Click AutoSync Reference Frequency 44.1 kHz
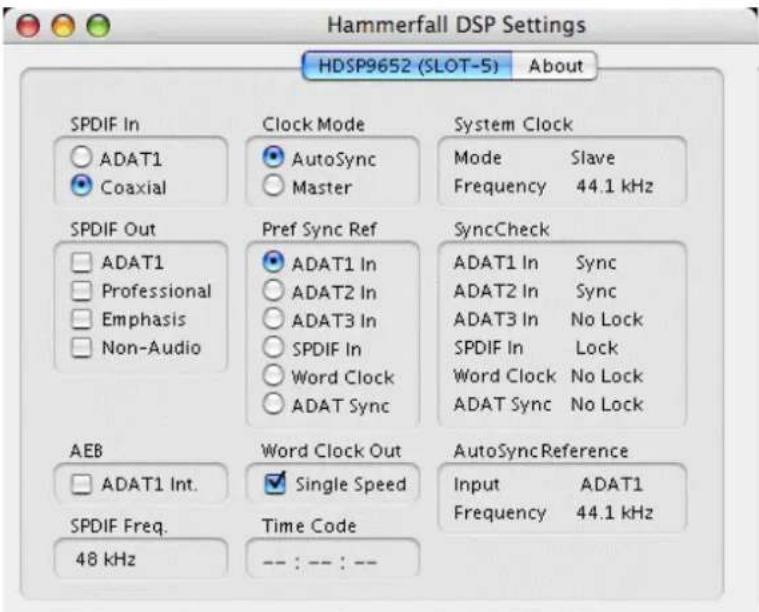The height and width of the screenshot is (612, 759). tap(614, 512)
